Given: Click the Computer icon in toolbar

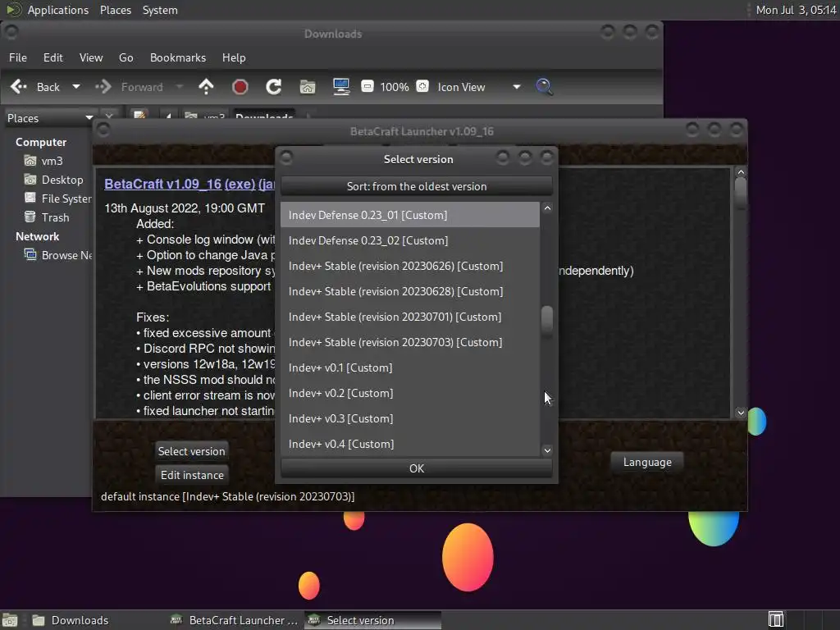Looking at the screenshot, I should [341, 87].
